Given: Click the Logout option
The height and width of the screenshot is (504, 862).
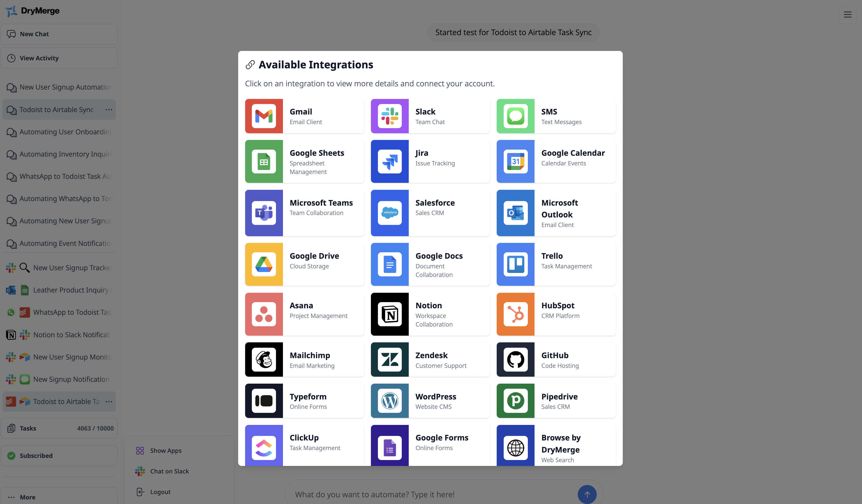Looking at the screenshot, I should (x=161, y=491).
